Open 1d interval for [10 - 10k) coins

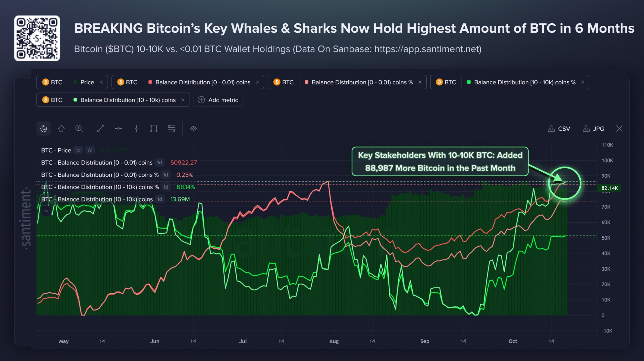160,199
